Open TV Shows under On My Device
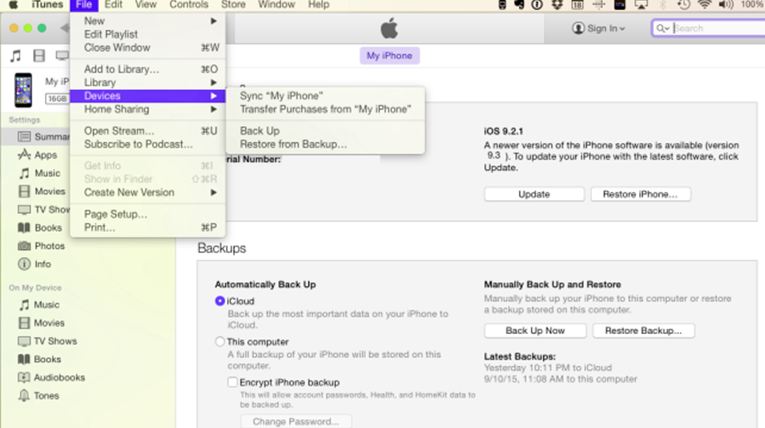Viewport: 765px width, 428px height. click(x=47, y=341)
